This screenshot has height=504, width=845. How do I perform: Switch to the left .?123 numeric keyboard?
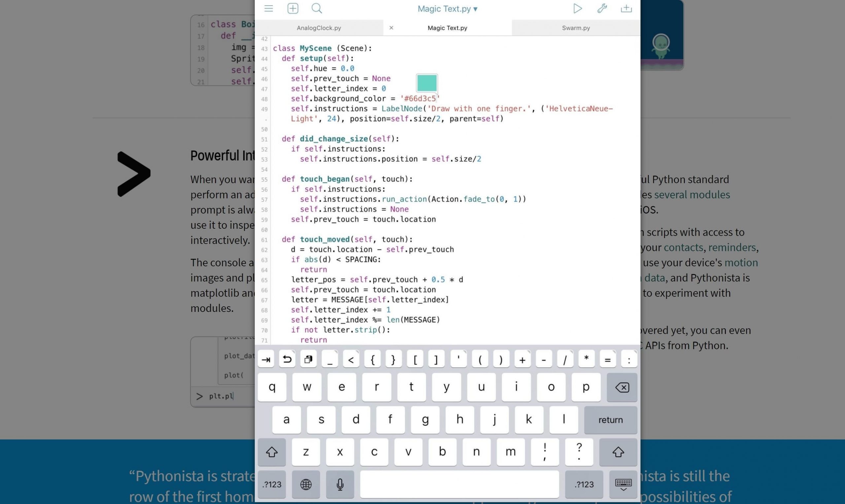pyautogui.click(x=272, y=484)
